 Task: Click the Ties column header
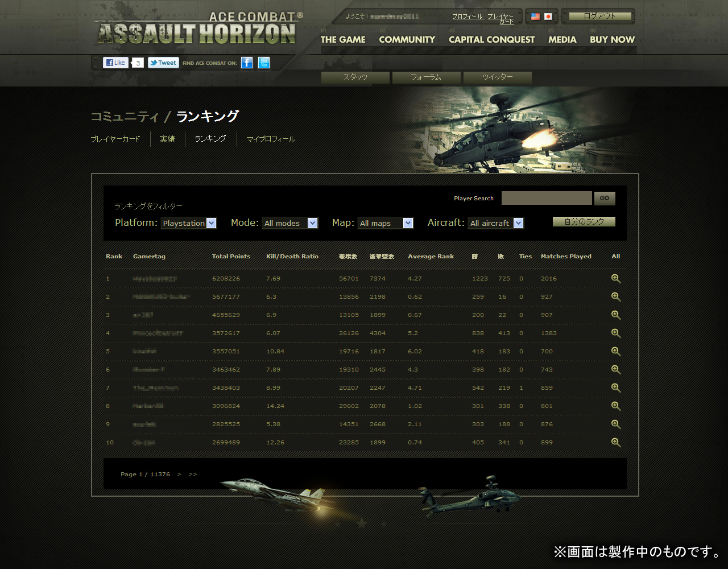pos(526,257)
